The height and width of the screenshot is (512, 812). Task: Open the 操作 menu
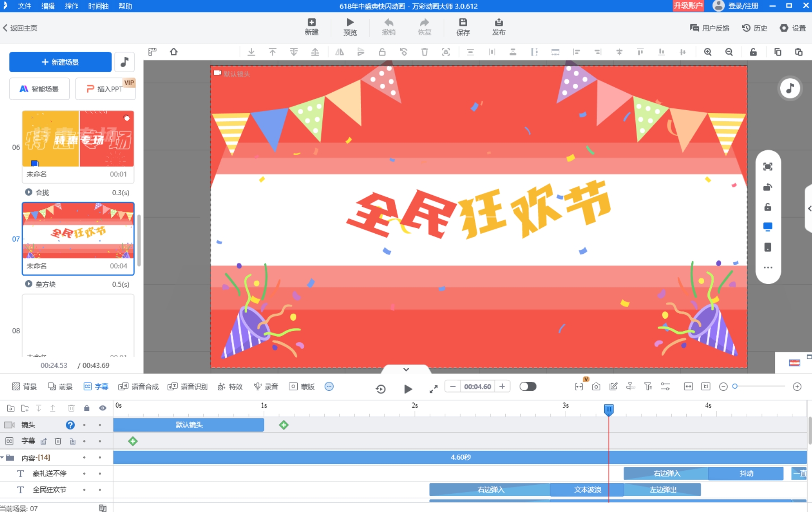coord(72,6)
